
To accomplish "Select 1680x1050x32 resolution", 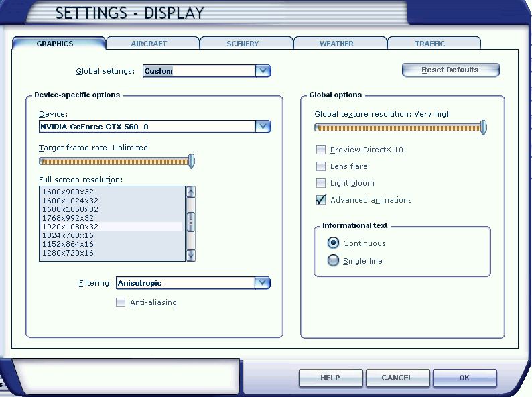I will tap(112, 209).
